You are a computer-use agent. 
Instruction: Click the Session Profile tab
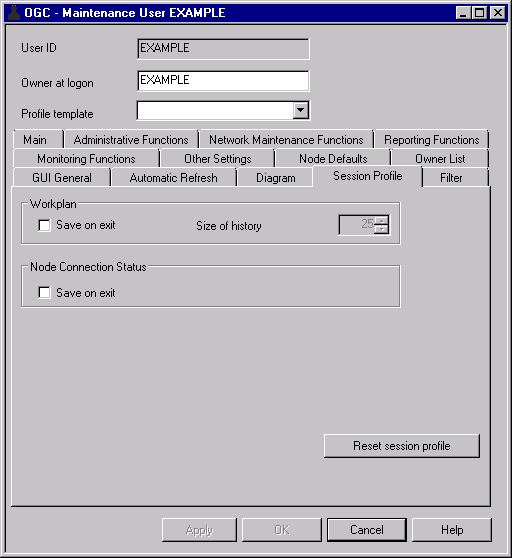pos(368,176)
